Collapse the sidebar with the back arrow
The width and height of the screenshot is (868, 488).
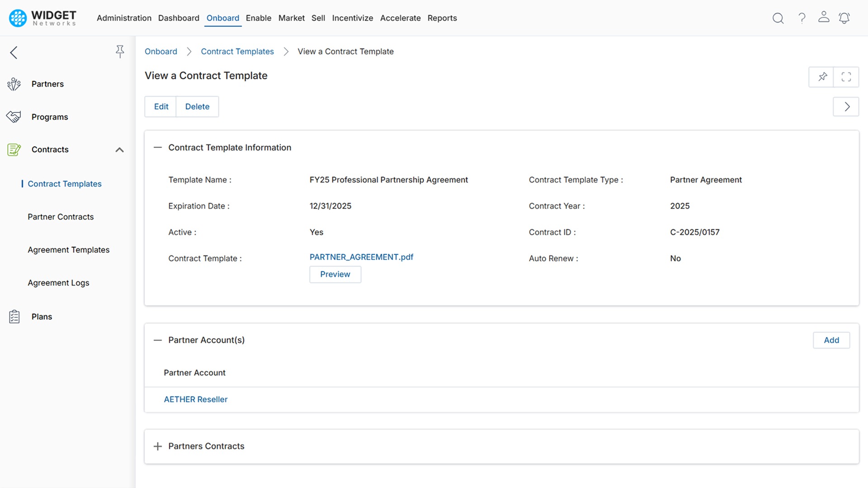coord(14,52)
